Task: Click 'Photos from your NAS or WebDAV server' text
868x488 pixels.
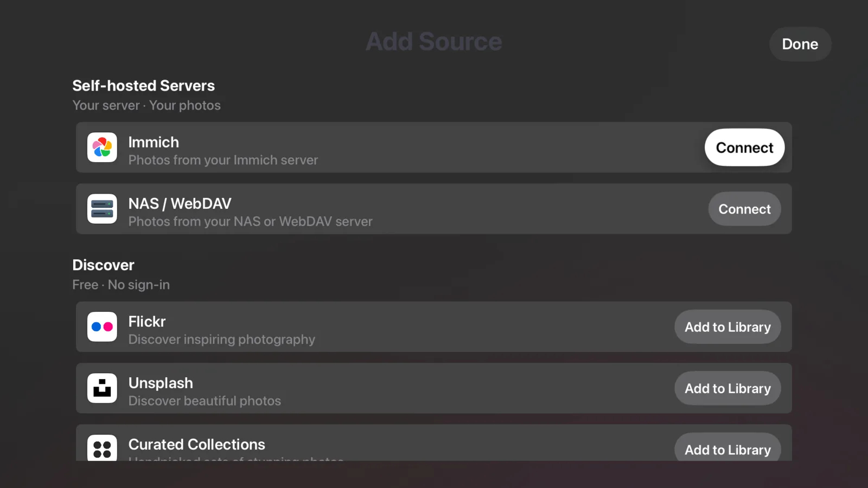Action: tap(250, 221)
